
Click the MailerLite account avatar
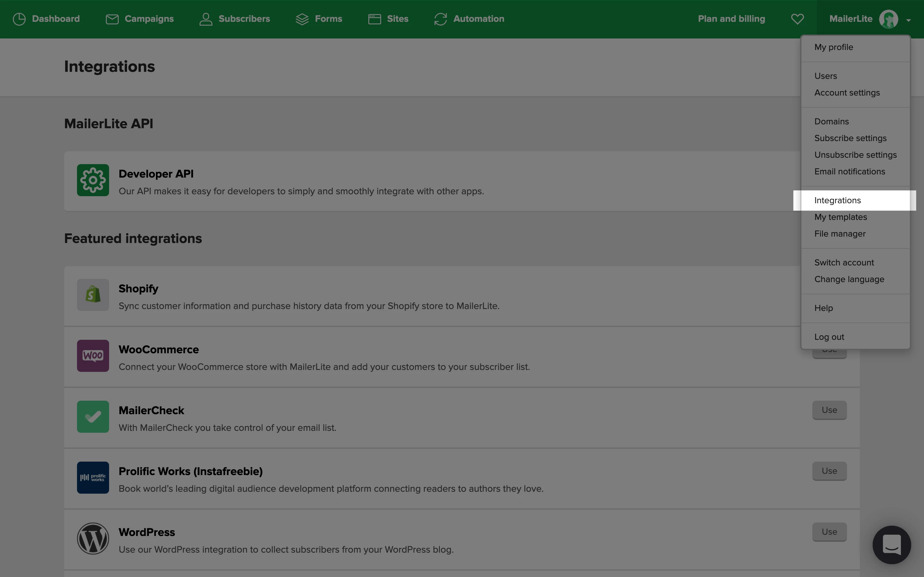(888, 19)
